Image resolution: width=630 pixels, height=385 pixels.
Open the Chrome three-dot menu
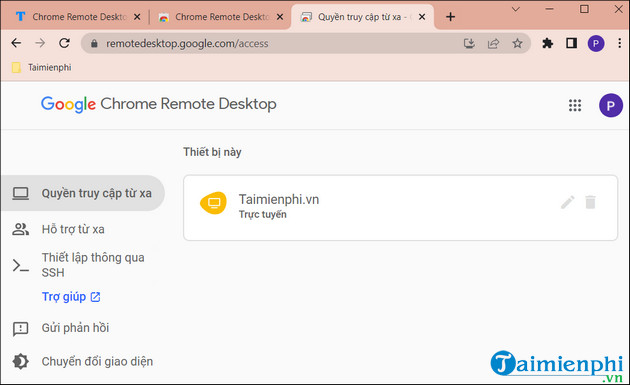(620, 43)
